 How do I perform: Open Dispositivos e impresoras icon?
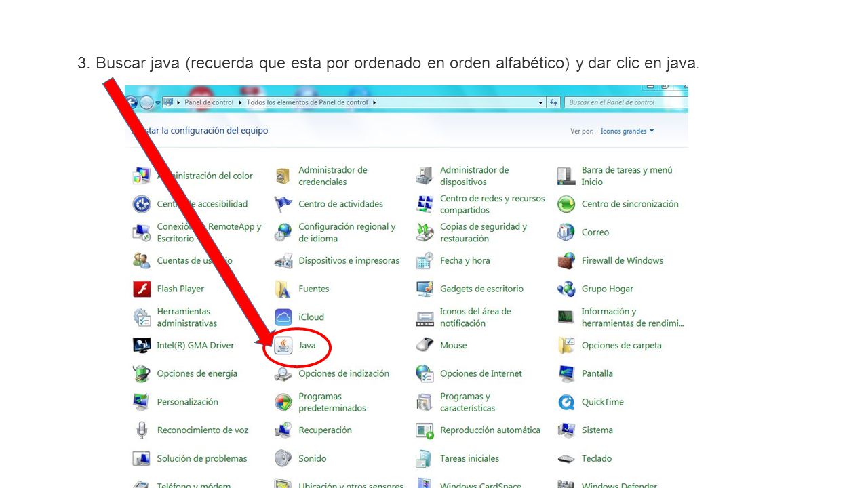[283, 261]
